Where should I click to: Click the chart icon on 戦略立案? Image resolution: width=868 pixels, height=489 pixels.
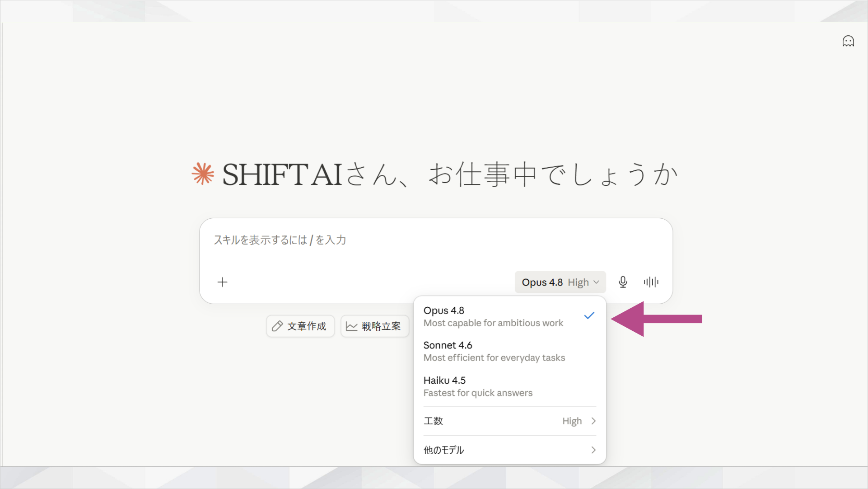click(x=351, y=326)
